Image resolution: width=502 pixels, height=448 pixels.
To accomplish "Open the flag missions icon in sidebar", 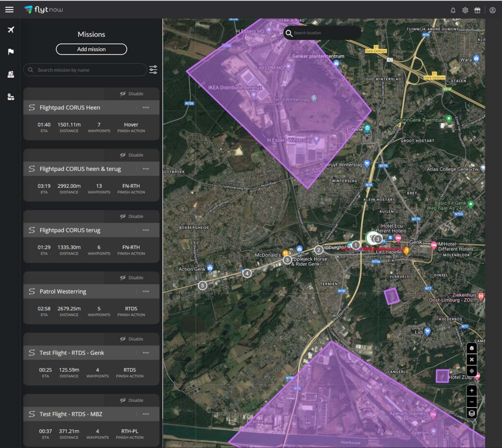I will coord(10,51).
